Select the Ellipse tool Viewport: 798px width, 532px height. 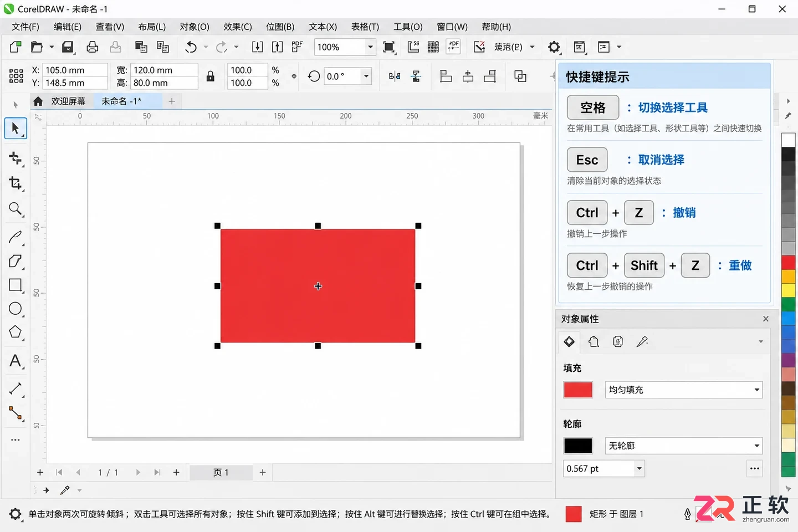(16, 309)
